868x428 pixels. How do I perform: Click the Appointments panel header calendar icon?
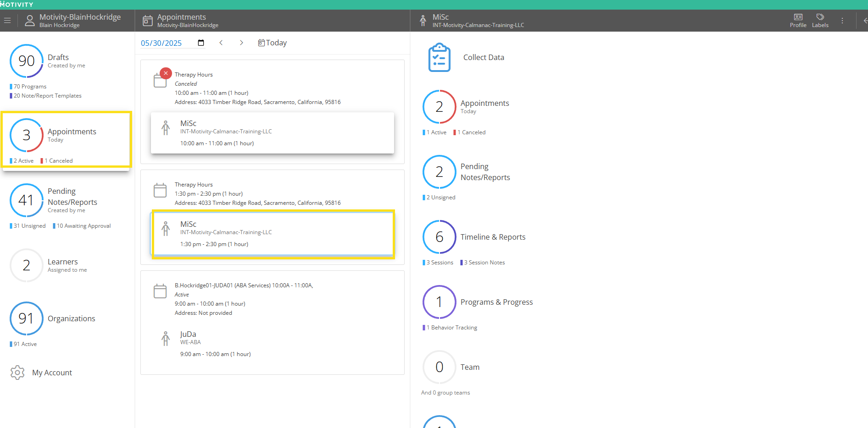[x=148, y=21]
